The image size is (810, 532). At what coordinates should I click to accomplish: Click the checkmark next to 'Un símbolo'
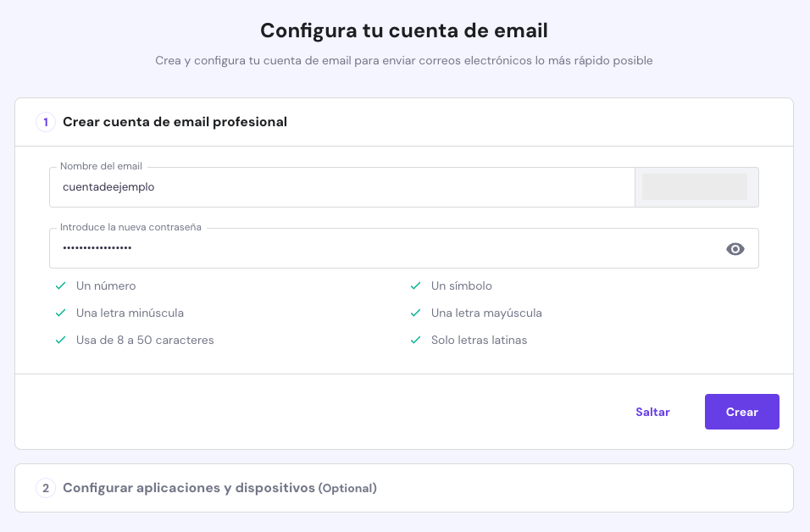(x=415, y=285)
